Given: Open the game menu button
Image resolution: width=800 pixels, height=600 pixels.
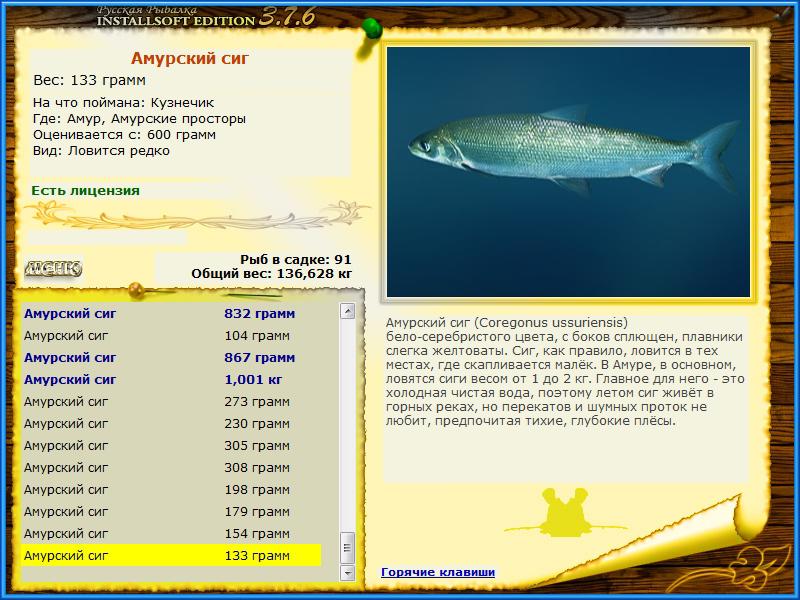Looking at the screenshot, I should (x=53, y=268).
